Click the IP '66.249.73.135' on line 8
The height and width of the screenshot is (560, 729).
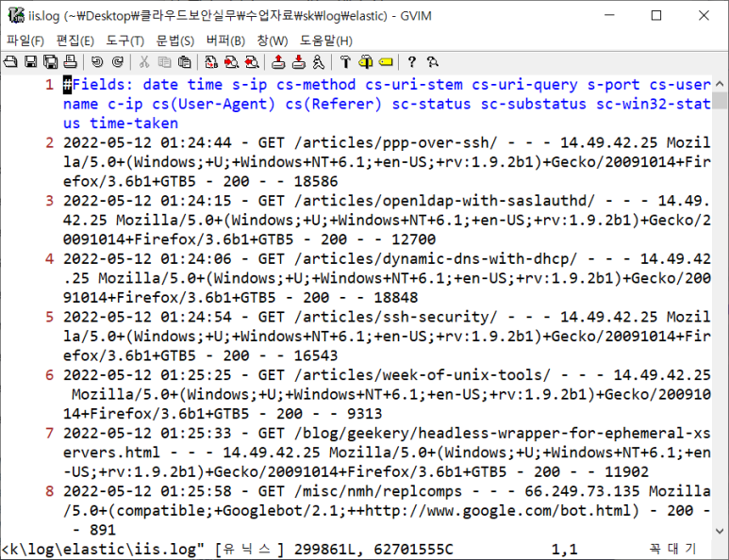[582, 491]
